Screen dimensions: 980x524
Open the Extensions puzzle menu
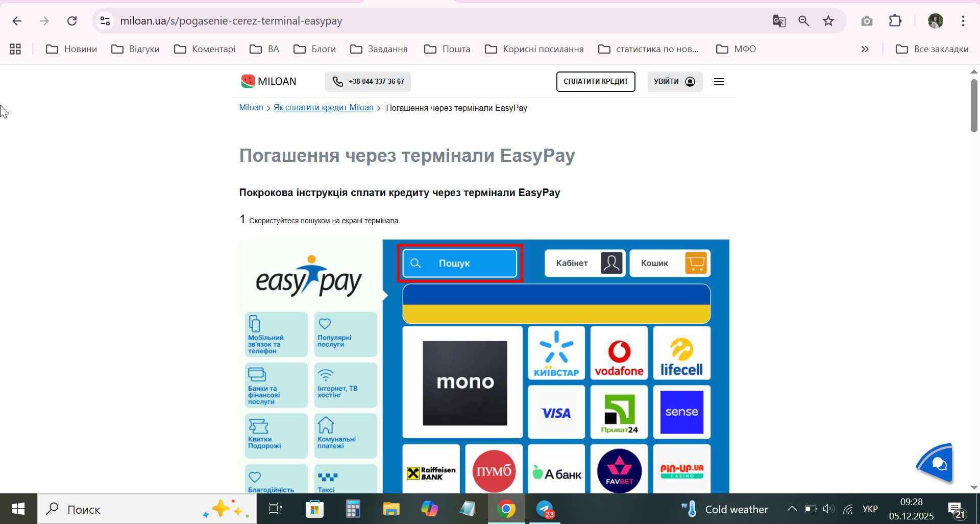(895, 21)
